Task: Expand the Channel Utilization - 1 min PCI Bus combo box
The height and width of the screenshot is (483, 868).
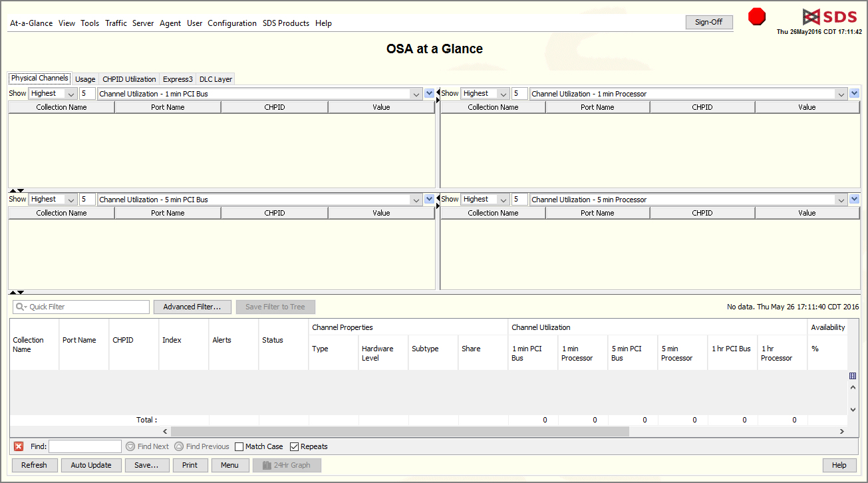Action: click(416, 94)
